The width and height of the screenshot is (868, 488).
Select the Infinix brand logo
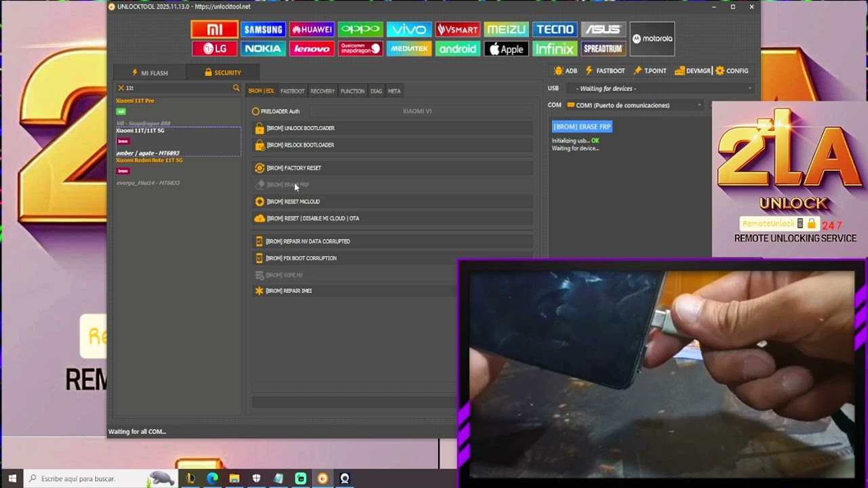coord(555,49)
